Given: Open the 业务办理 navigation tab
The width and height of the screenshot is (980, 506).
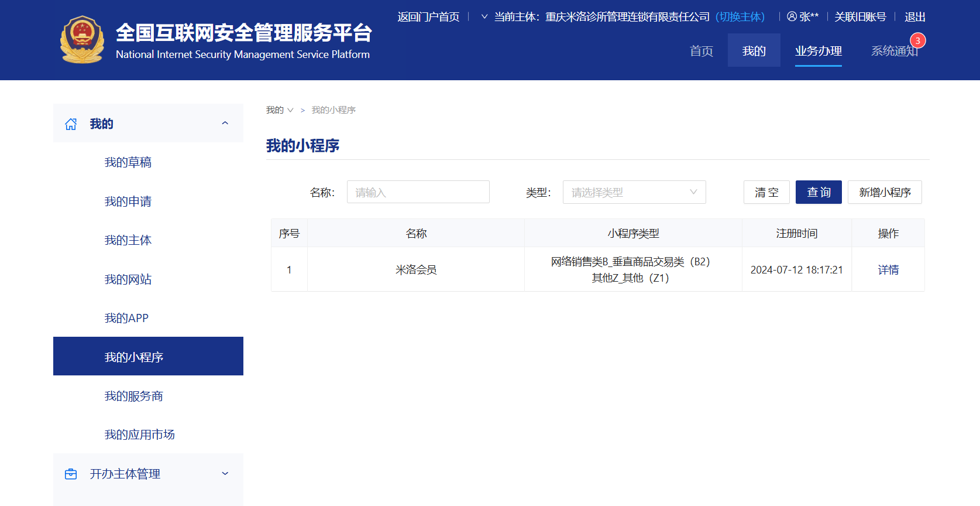Looking at the screenshot, I should 819,51.
